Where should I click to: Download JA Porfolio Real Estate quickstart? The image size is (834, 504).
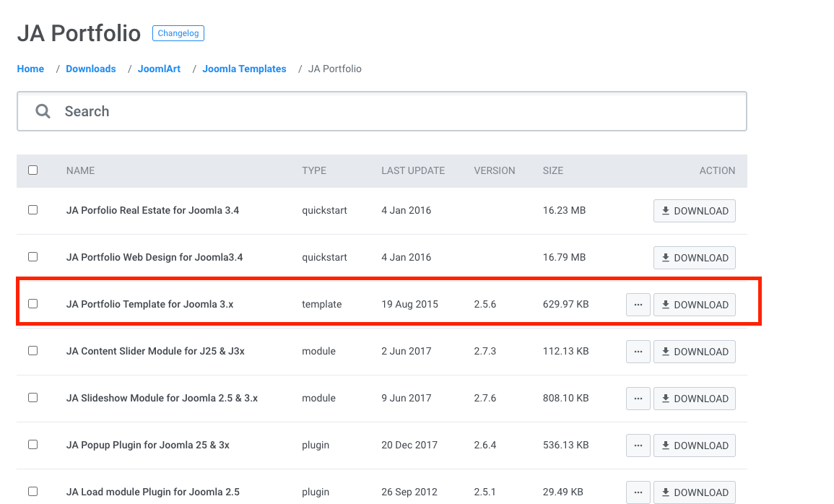(694, 211)
